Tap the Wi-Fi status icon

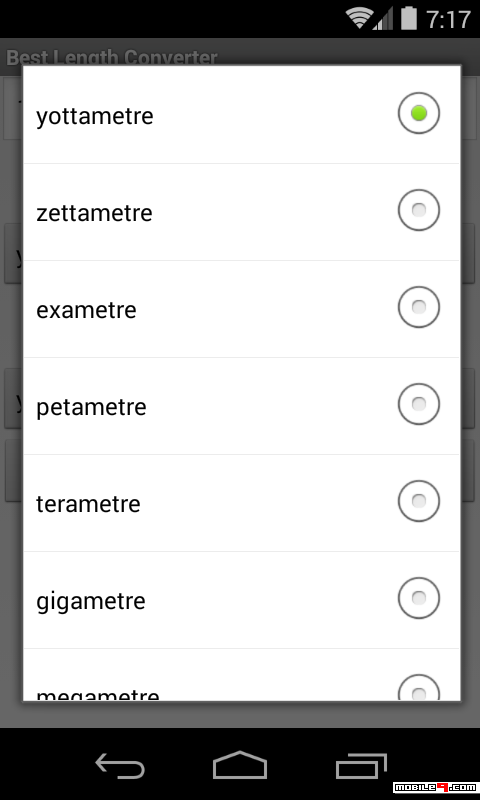tap(359, 18)
